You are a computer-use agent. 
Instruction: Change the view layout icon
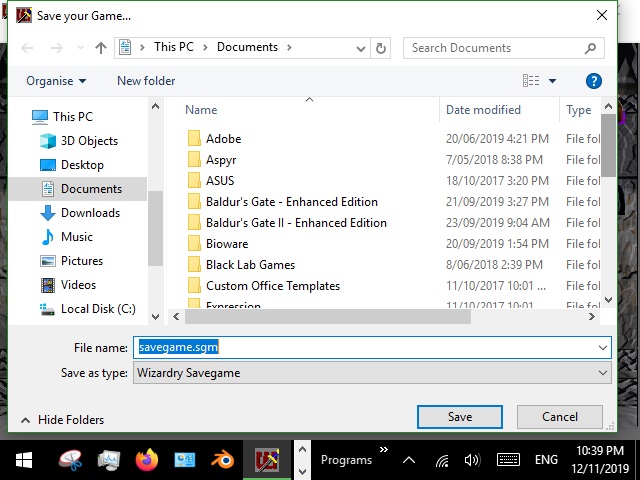pyautogui.click(x=531, y=81)
